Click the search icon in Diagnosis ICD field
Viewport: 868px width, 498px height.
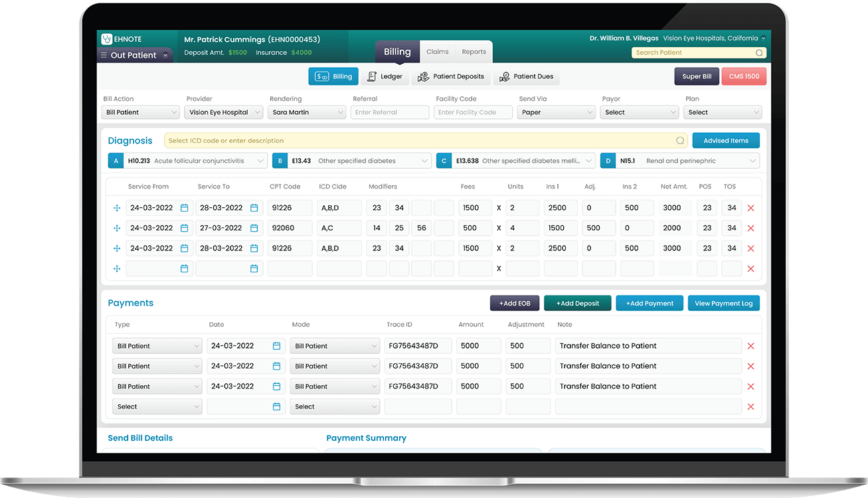(x=680, y=141)
